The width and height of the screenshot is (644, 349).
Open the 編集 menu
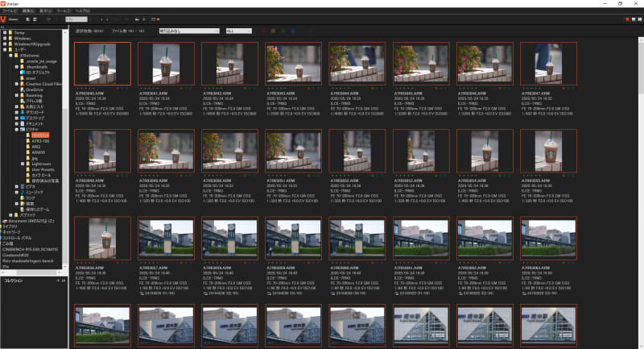click(x=28, y=10)
